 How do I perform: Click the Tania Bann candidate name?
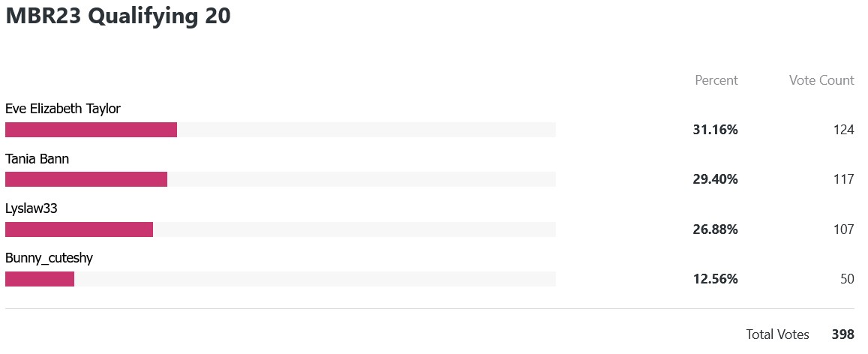[37, 159]
